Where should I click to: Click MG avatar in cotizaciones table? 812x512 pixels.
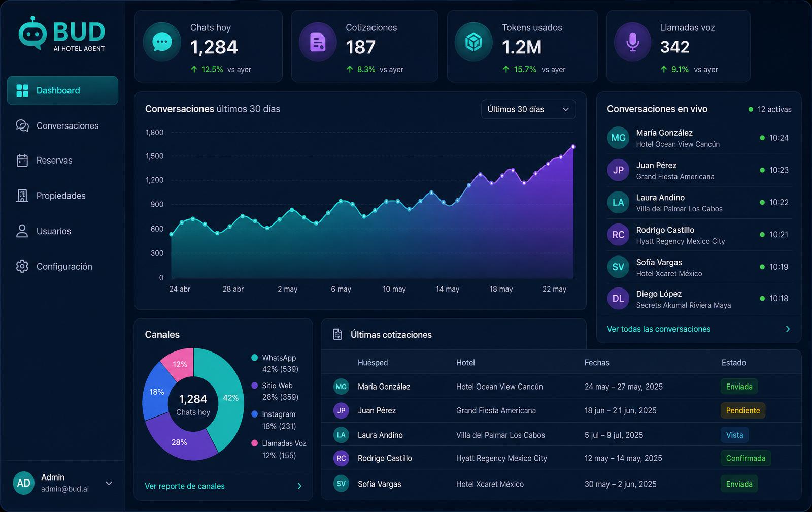[341, 387]
